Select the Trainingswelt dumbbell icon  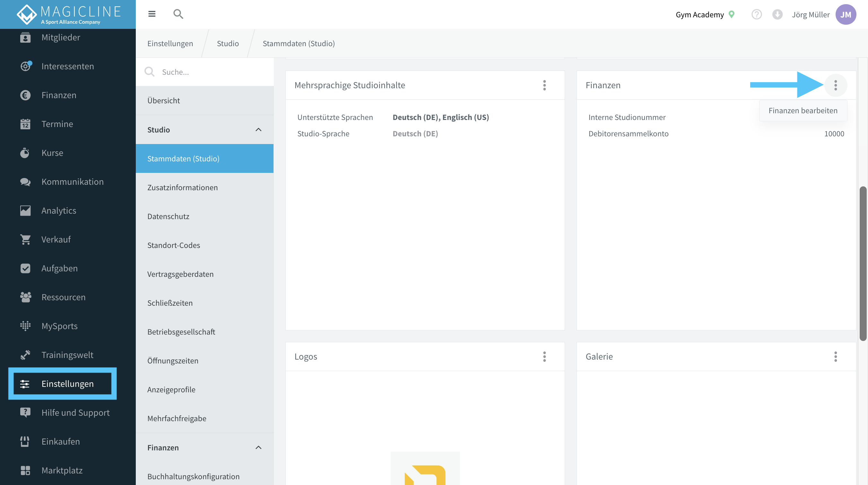tap(25, 355)
